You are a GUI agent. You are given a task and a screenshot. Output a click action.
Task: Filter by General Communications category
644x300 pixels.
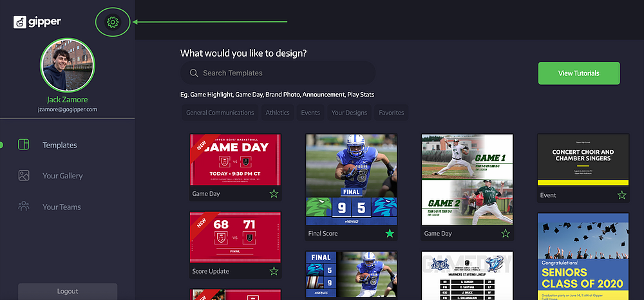220,113
